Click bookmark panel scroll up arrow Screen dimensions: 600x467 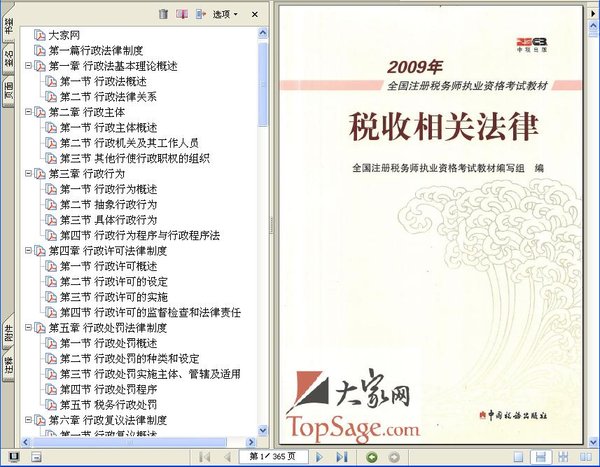(x=263, y=33)
